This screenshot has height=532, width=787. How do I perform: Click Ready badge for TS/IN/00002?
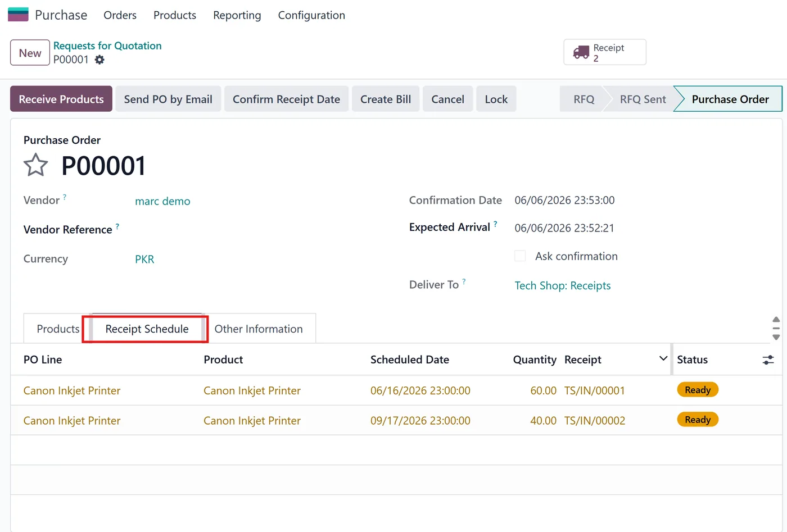pos(698,420)
